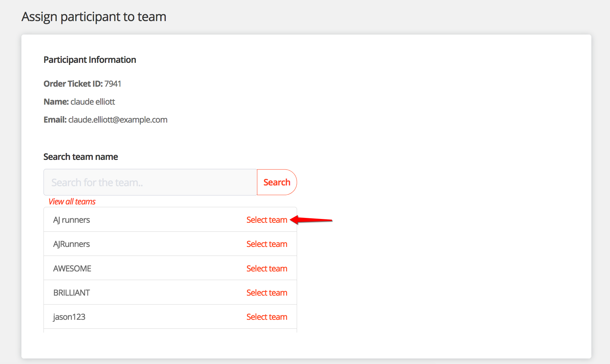
Task: Select team for AJ runners
Action: 267,220
